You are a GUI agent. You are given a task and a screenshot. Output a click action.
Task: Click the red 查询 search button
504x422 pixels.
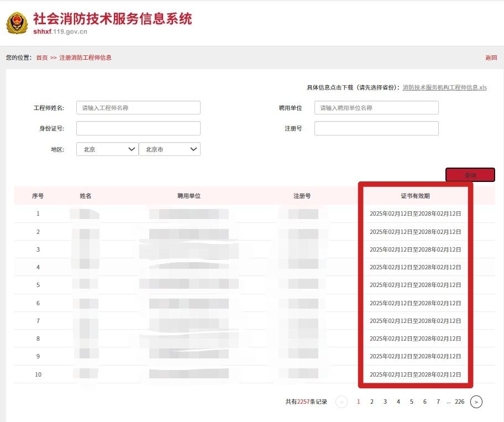pos(470,175)
